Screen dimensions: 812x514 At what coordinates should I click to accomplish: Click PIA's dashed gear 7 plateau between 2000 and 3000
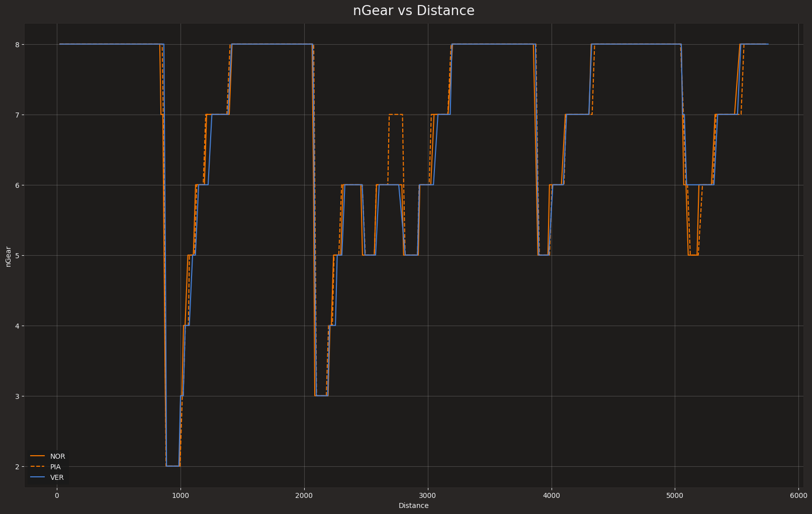tap(396, 115)
